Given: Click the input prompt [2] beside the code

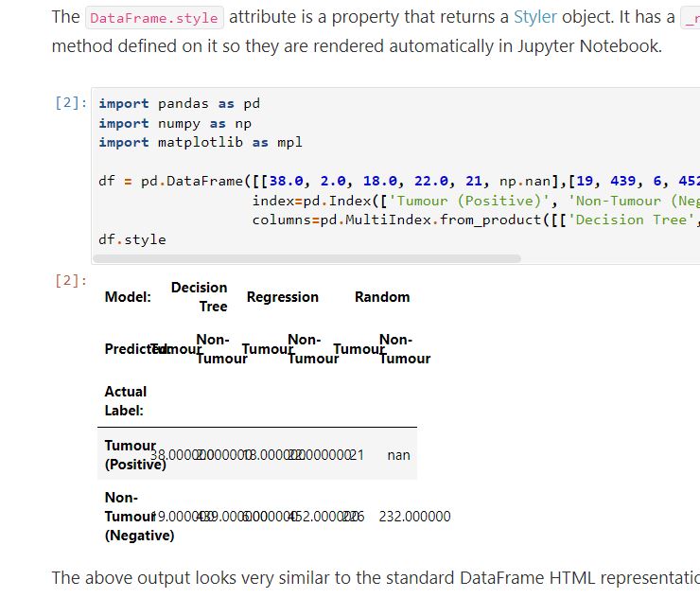Looking at the screenshot, I should coord(71,103).
